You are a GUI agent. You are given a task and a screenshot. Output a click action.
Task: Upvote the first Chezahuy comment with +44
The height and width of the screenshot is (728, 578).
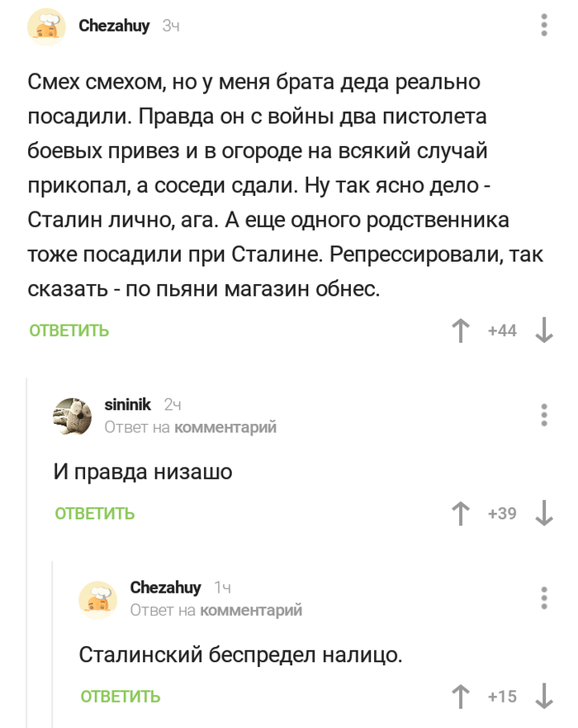pos(461,331)
